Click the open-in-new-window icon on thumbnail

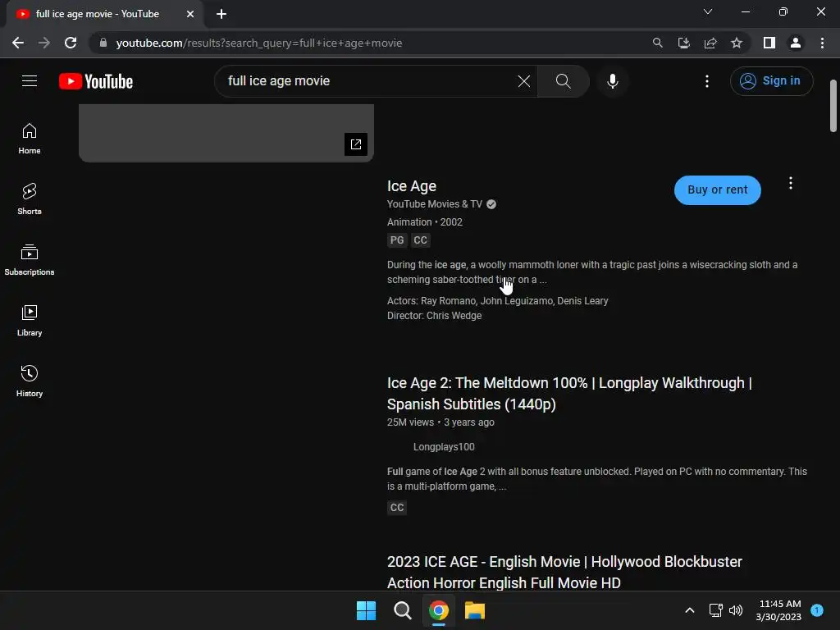coord(356,144)
